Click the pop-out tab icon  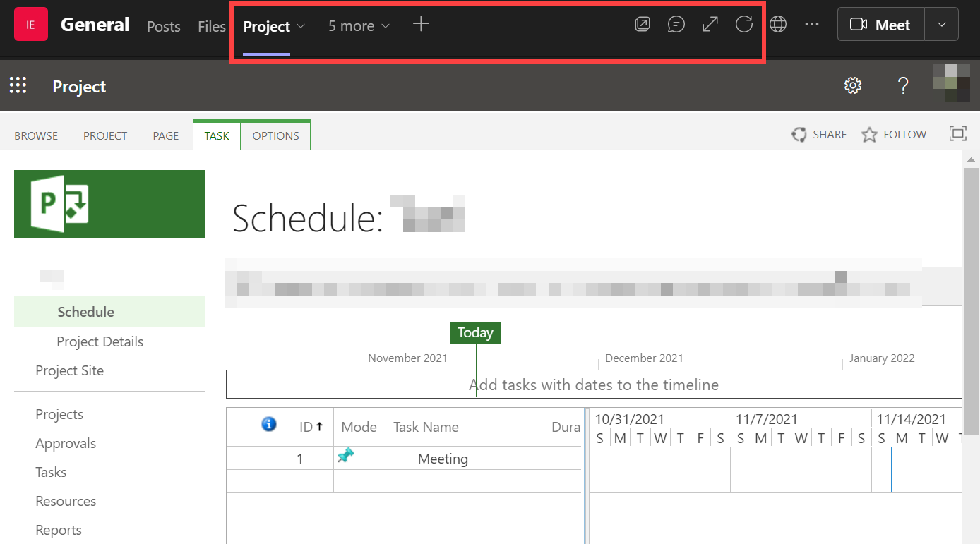642,25
